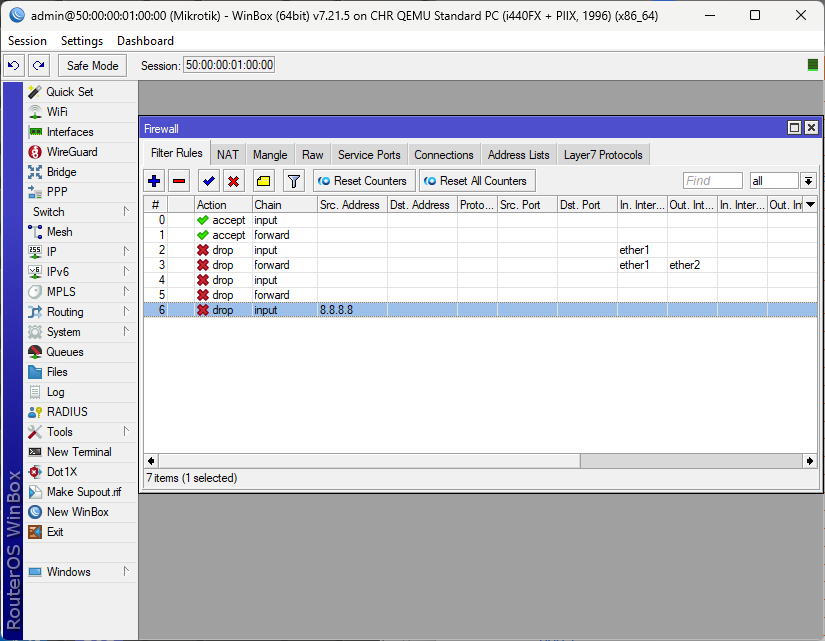This screenshot has height=641, width=825.
Task: Click the scroll left arrow
Action: point(151,461)
